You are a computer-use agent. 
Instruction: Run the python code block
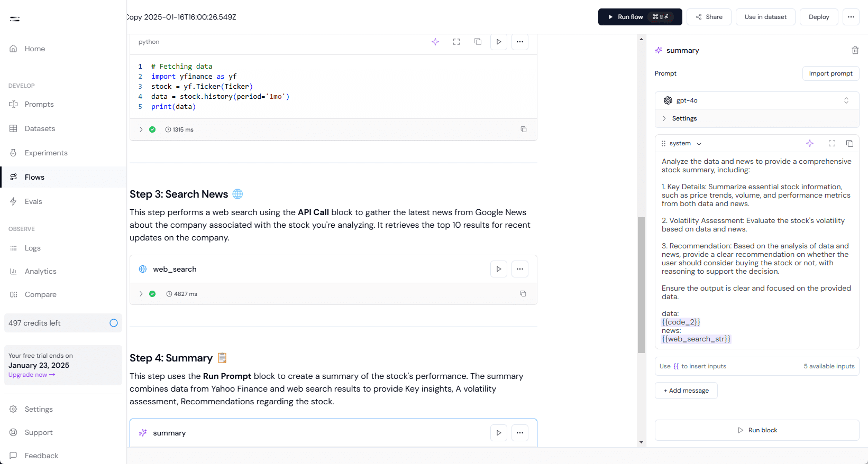pyautogui.click(x=499, y=42)
